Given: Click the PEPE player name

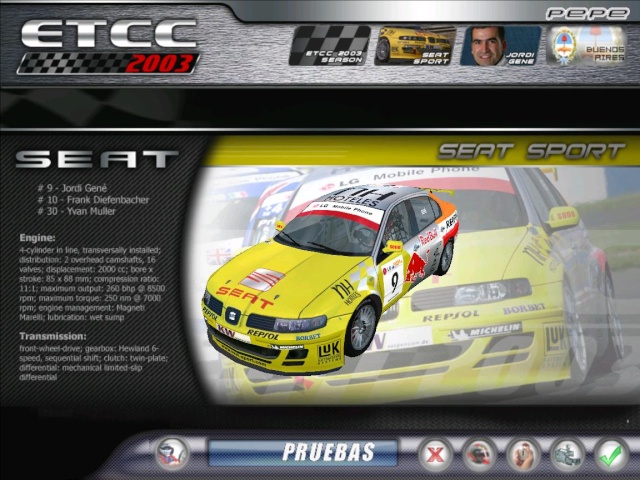Looking at the screenshot, I should (587, 13).
